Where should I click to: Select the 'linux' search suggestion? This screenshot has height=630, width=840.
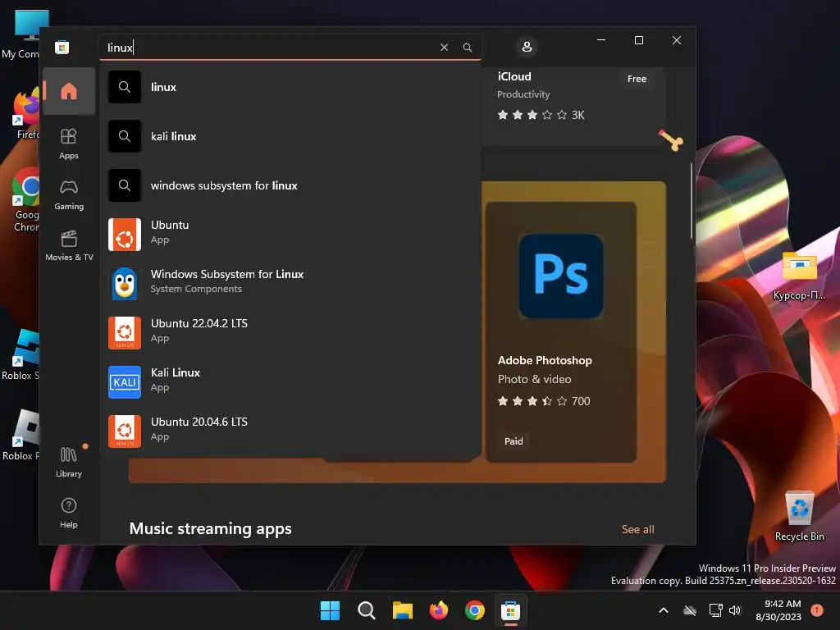coord(290,87)
